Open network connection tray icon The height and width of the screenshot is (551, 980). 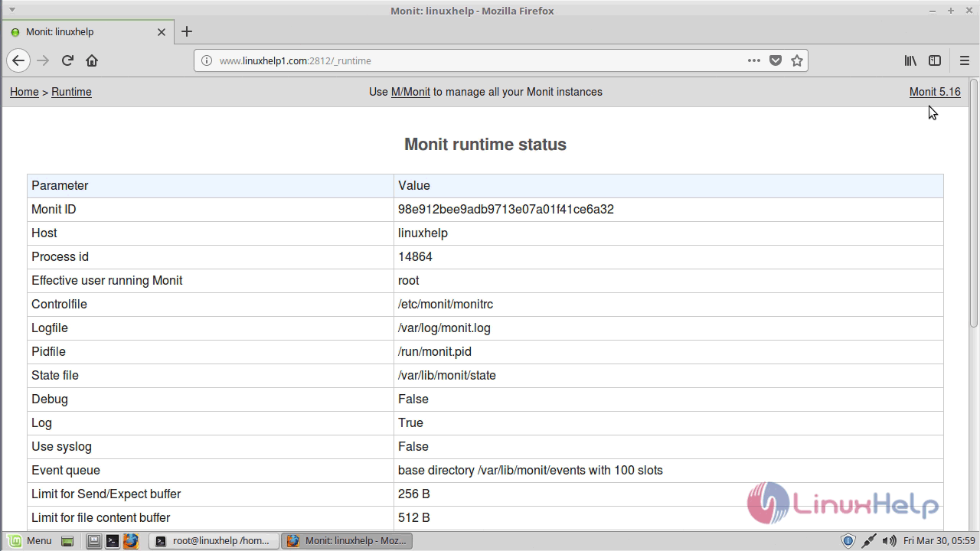pos(869,541)
